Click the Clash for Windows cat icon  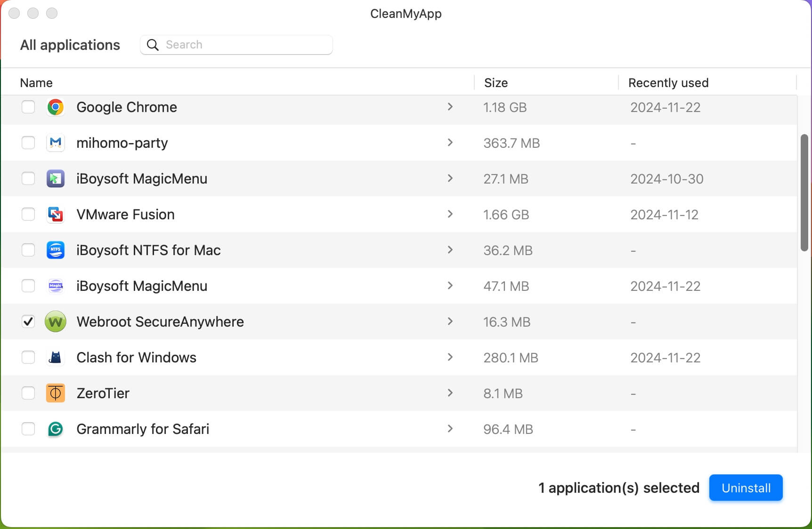[x=56, y=358]
